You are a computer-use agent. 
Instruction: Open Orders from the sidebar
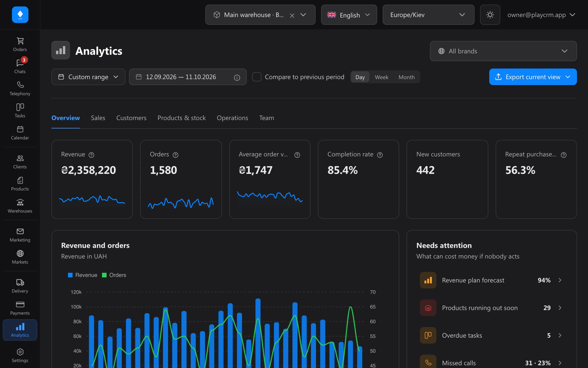click(x=20, y=44)
